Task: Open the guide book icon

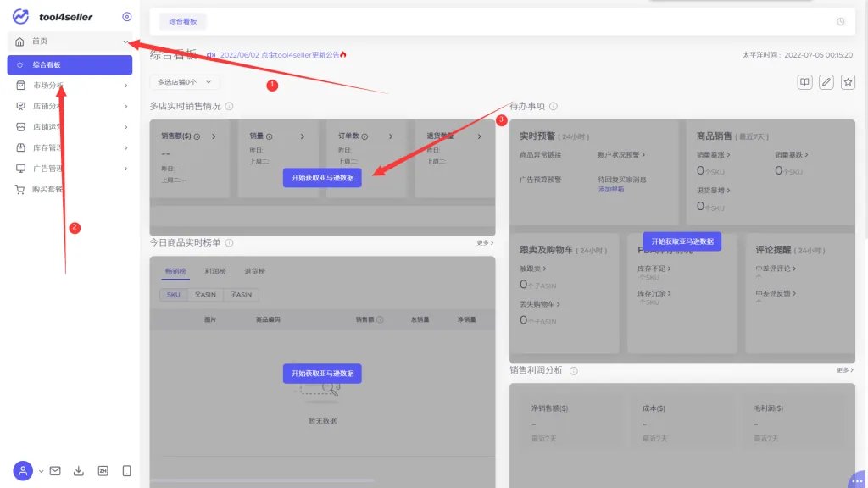Action: 805,82
